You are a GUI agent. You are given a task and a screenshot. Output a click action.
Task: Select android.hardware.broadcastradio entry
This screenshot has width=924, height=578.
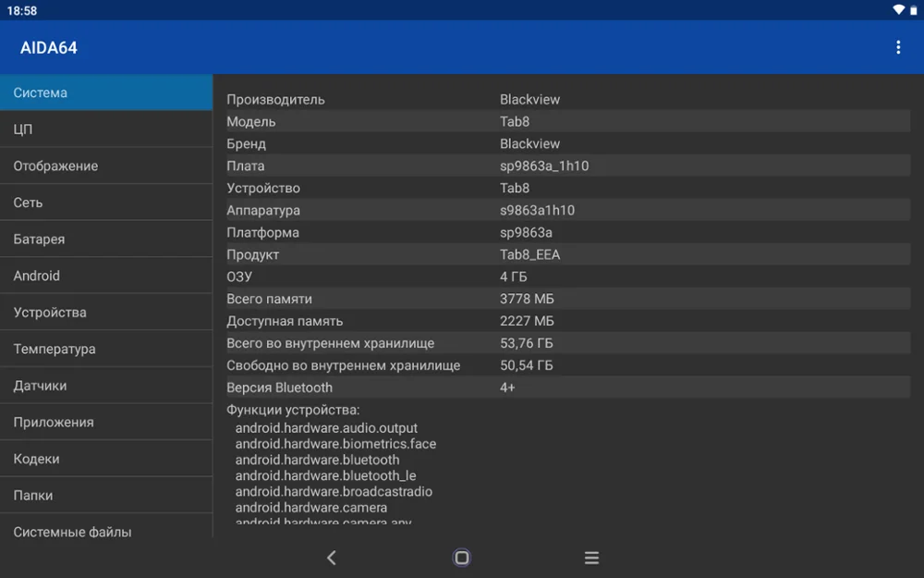click(334, 491)
